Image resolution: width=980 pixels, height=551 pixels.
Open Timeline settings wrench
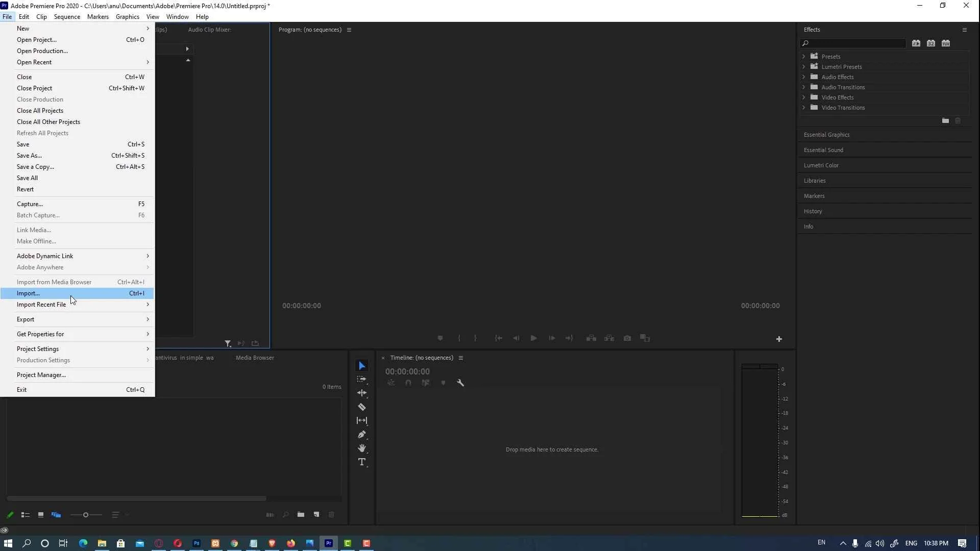[460, 383]
